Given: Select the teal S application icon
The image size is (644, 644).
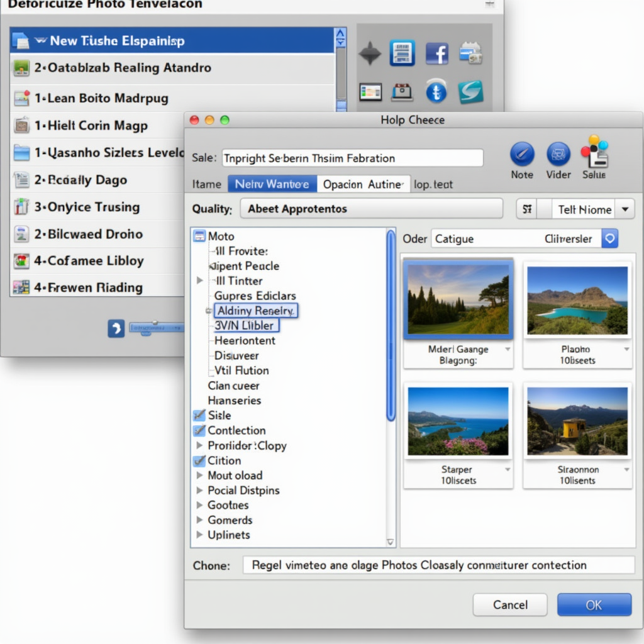Looking at the screenshot, I should pos(472,92).
